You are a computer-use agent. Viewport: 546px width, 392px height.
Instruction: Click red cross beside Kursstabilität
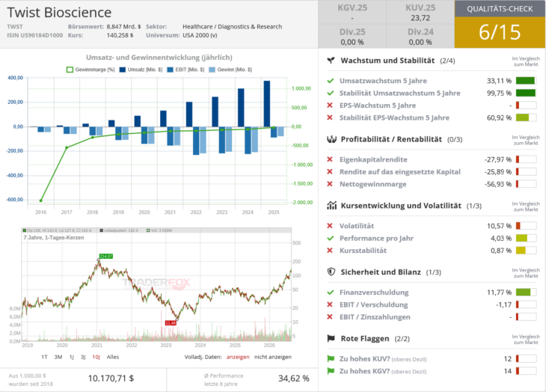[330, 251]
